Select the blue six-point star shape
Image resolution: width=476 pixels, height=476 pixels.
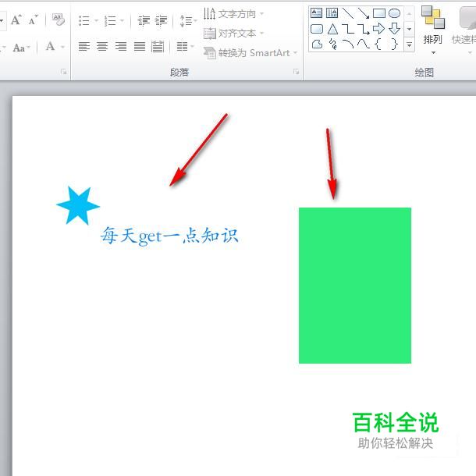pos(78,205)
